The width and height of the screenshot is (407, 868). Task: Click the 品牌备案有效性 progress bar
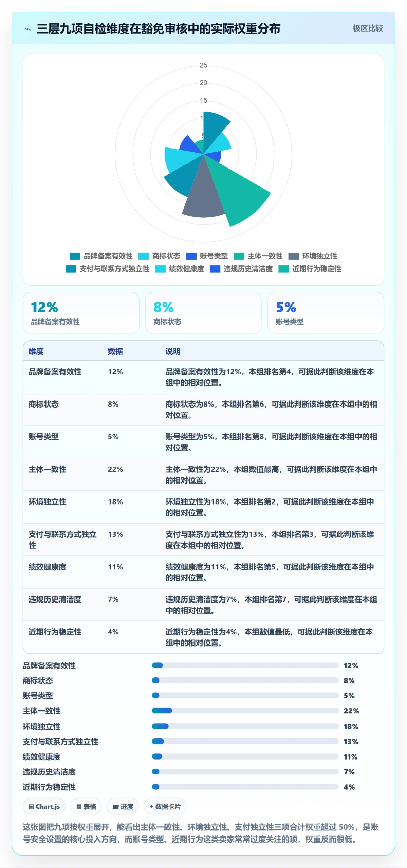click(x=245, y=665)
